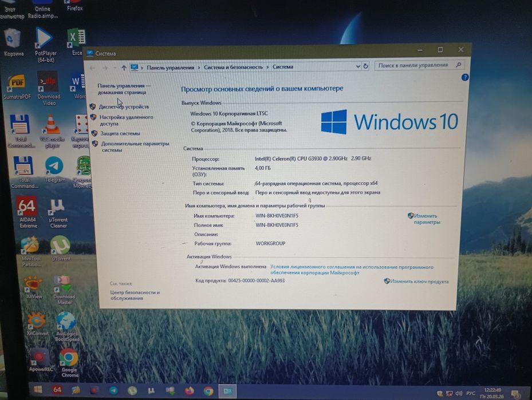Image resolution: width=532 pixels, height=400 pixels.
Task: Expand the chevron after Система и безопасность breadcrumb
Action: pos(267,67)
